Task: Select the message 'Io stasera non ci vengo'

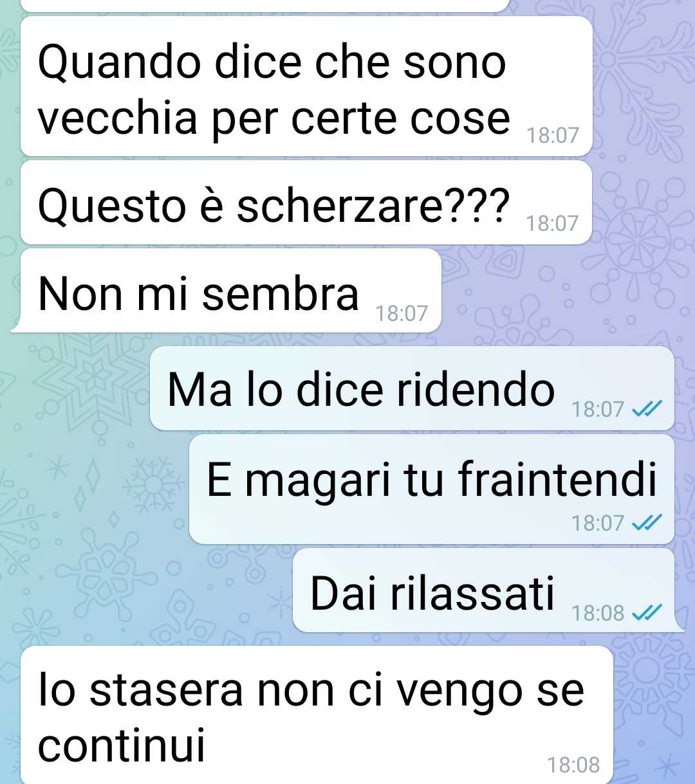Action: click(317, 715)
